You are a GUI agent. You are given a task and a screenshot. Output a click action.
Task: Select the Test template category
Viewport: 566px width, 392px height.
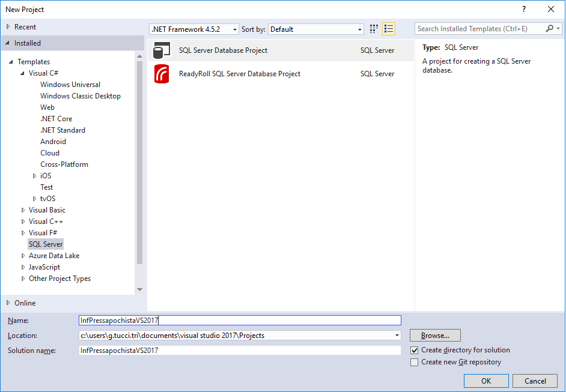click(x=46, y=187)
